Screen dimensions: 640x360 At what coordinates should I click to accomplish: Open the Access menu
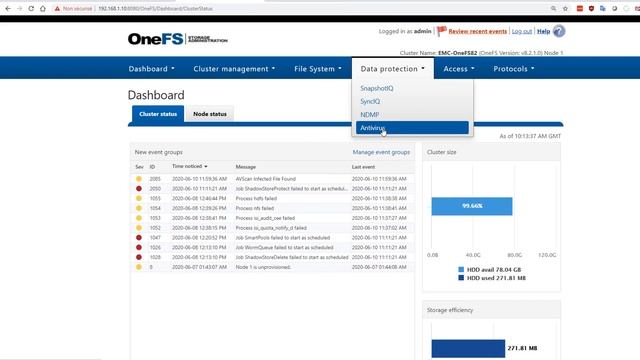click(459, 69)
